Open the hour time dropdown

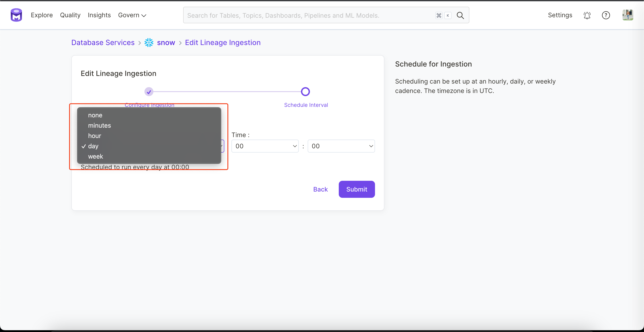pos(265,146)
